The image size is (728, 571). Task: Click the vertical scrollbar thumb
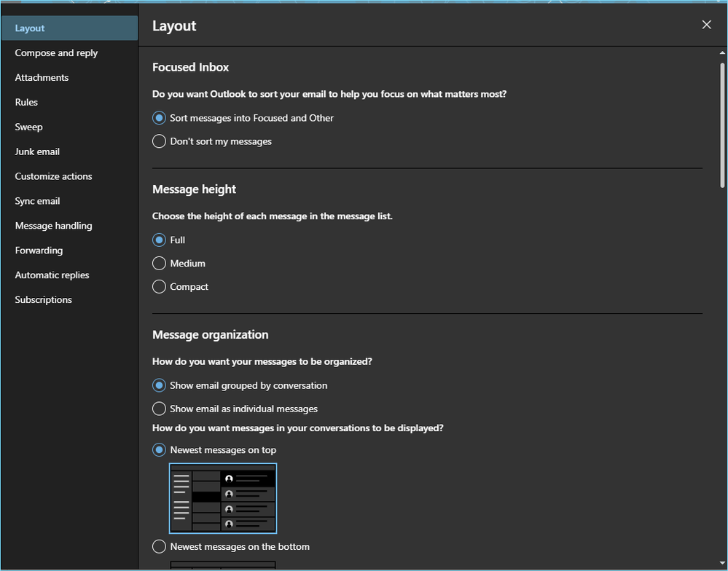(722, 125)
